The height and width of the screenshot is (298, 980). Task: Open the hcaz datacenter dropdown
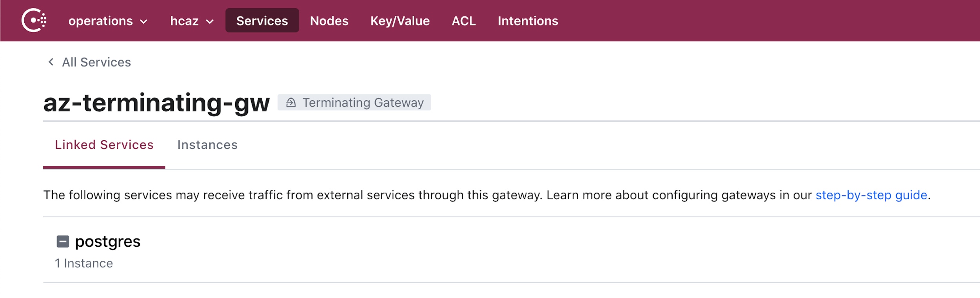[x=192, y=21]
